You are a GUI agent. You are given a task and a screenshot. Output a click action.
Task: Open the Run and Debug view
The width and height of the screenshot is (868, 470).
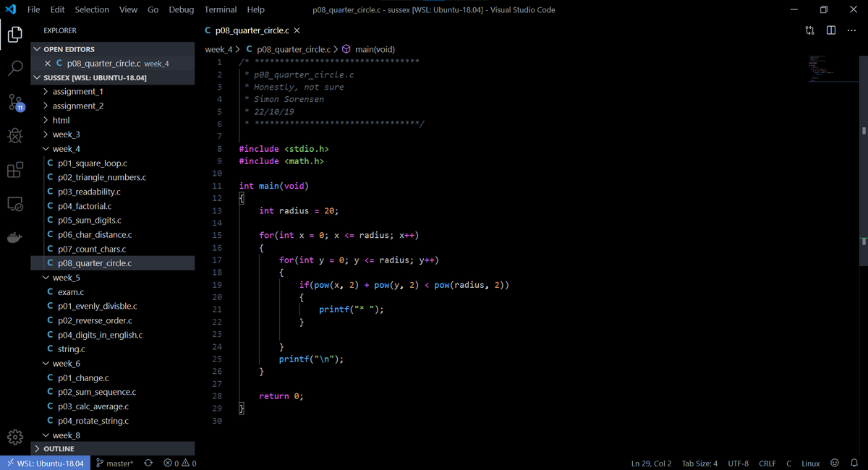click(15, 136)
